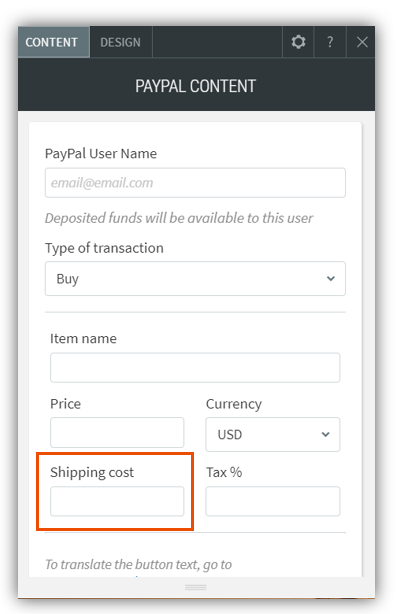Click the chevron arrow beside USD
This screenshot has height=614, width=397.
point(325,434)
